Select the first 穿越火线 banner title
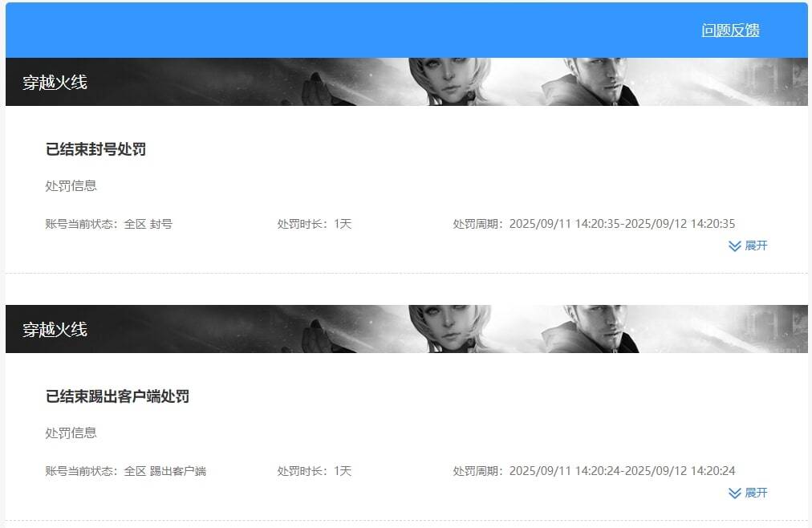The width and height of the screenshot is (812, 528). tap(55, 83)
